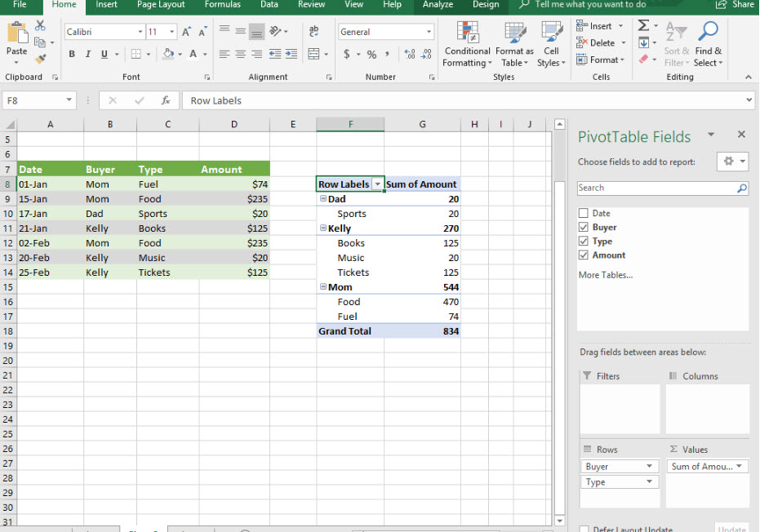This screenshot has width=760, height=532.
Task: Open the Buyer field dropdown in Rows area
Action: [650, 467]
